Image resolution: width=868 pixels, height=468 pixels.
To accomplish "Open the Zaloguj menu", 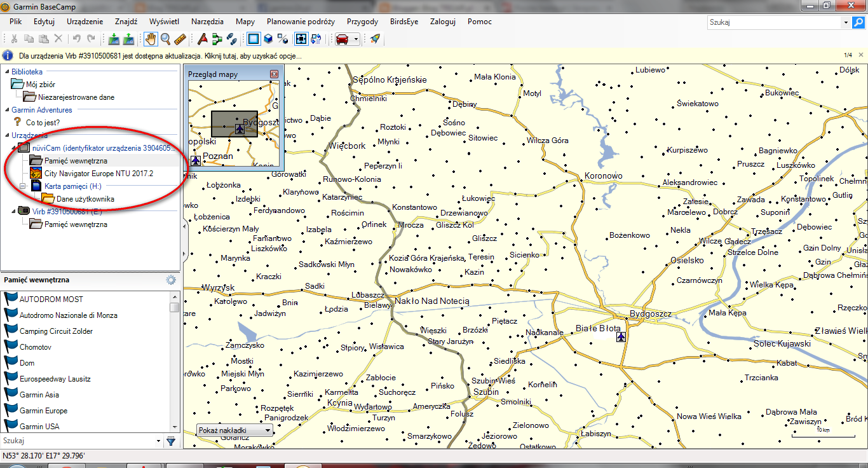I will pos(442,22).
